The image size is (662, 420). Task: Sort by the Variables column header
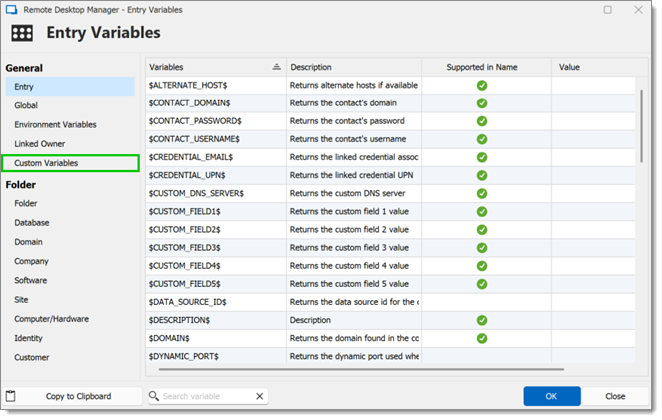[x=216, y=67]
